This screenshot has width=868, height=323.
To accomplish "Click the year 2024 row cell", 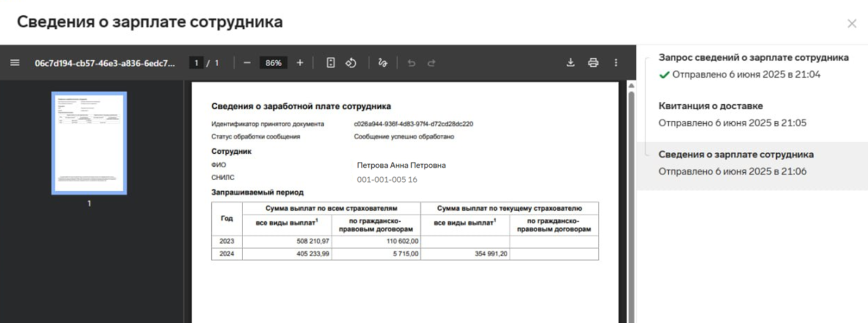I will pos(227,254).
